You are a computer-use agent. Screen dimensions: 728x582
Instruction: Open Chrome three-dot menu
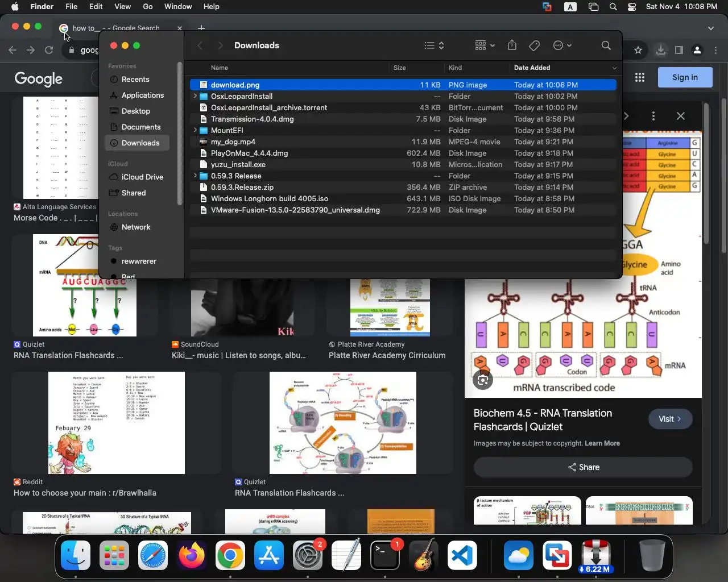716,50
